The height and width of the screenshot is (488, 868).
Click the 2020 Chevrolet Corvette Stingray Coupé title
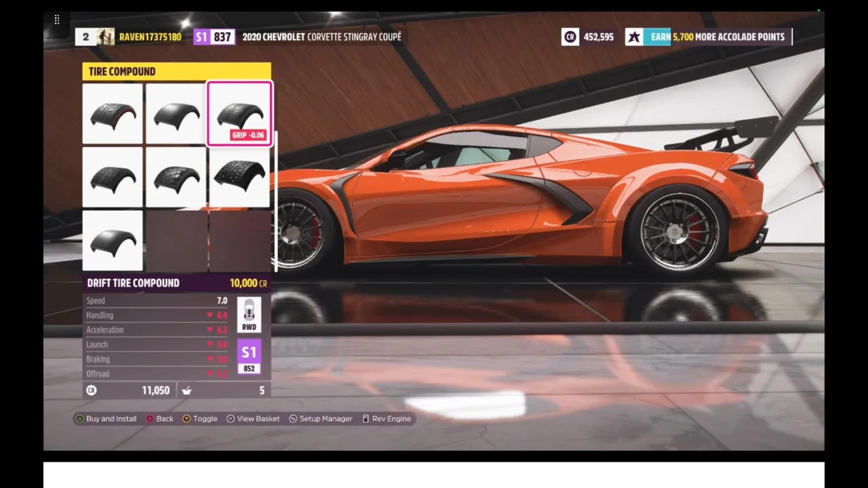[x=321, y=37]
